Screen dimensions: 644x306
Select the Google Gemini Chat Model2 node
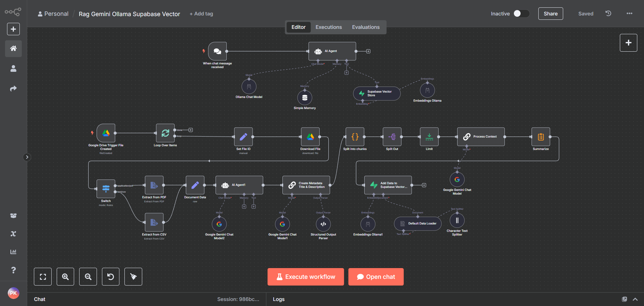pyautogui.click(x=219, y=224)
